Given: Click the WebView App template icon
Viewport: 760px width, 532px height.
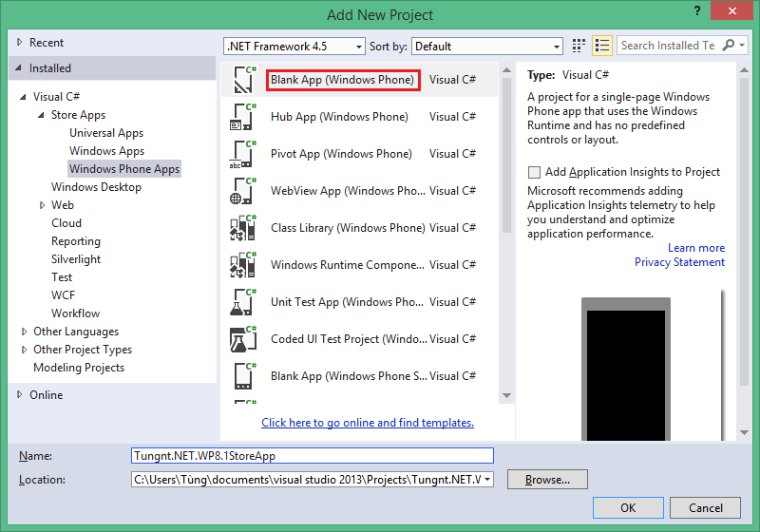Looking at the screenshot, I should tap(243, 191).
